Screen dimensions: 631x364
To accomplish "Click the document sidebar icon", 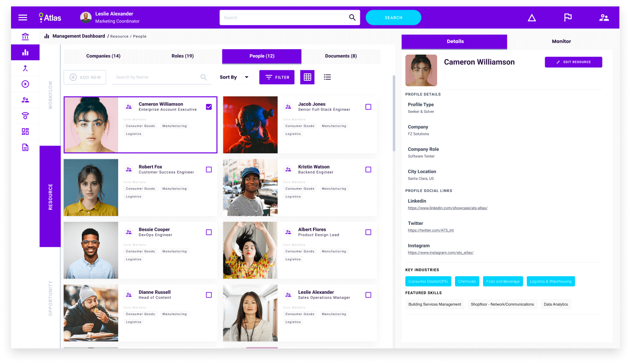I will coord(25,147).
